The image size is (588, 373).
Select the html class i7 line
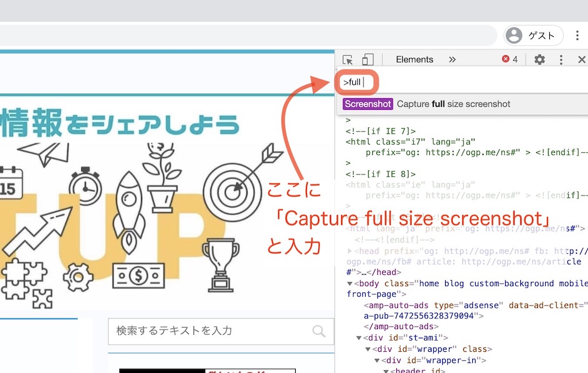410,142
